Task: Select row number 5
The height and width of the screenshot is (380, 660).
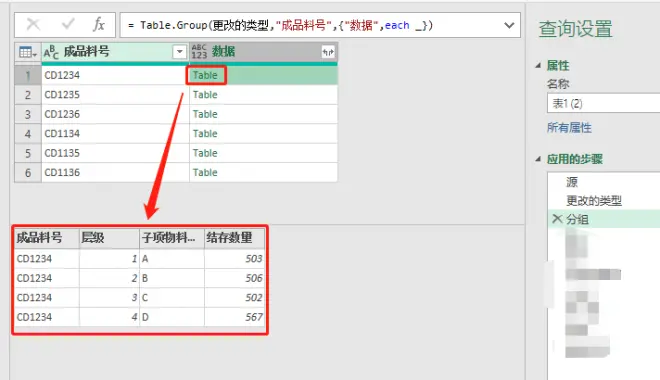Action: point(28,153)
